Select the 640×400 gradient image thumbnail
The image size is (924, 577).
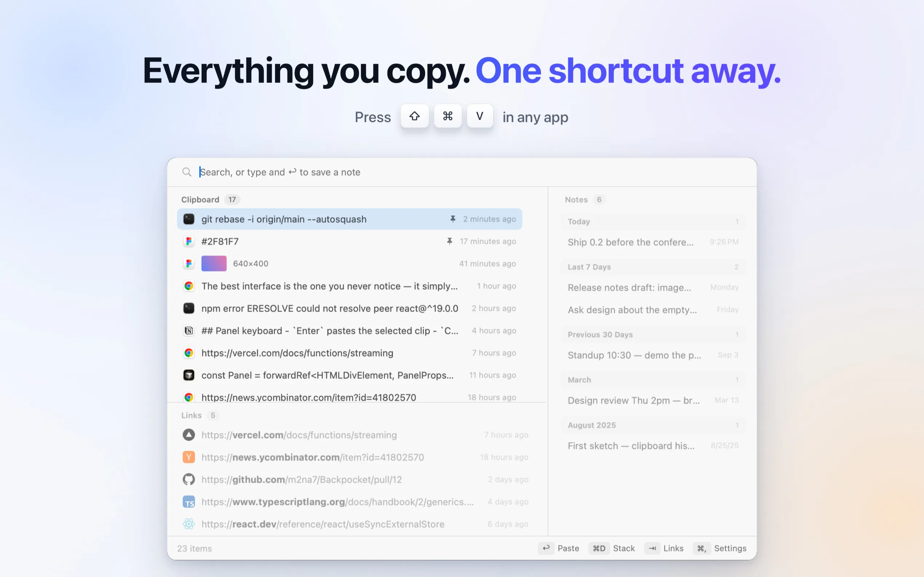click(x=214, y=264)
